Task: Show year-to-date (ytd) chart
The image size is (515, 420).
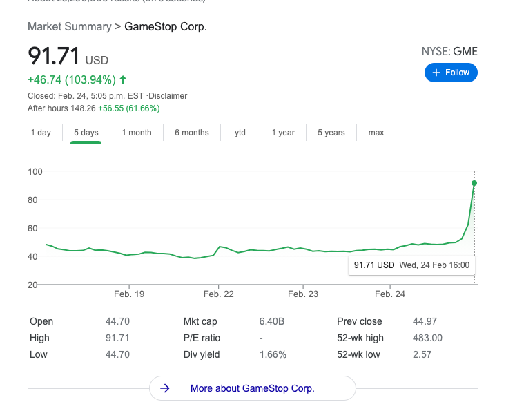Action: click(240, 133)
